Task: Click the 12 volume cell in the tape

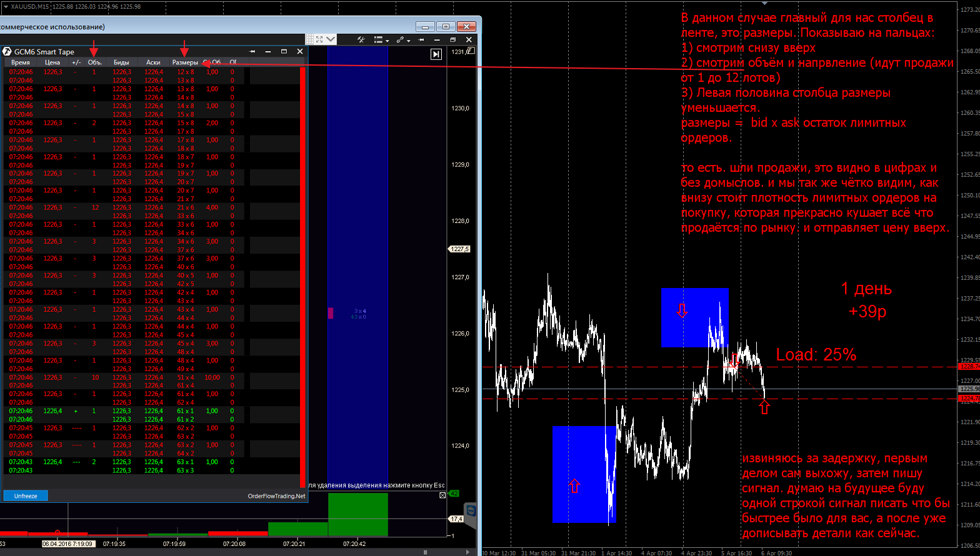Action: pos(95,207)
